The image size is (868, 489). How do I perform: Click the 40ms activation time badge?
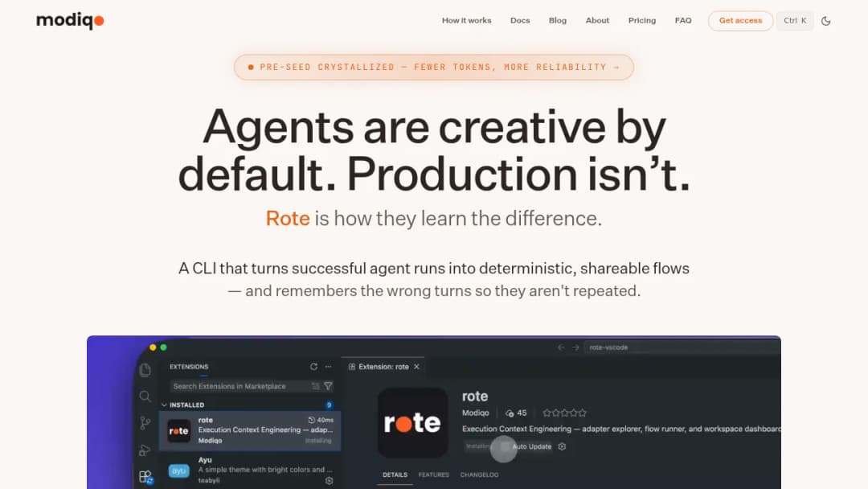pos(321,420)
